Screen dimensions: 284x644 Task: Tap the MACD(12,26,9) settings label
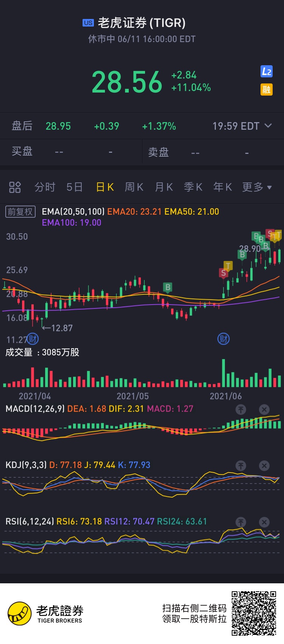pyautogui.click(x=35, y=409)
